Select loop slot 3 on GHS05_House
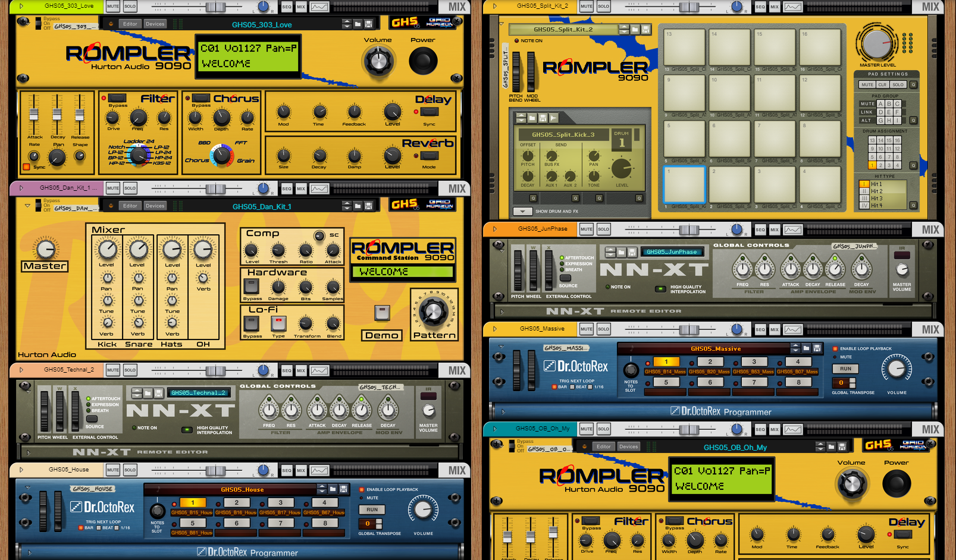 tap(280, 502)
